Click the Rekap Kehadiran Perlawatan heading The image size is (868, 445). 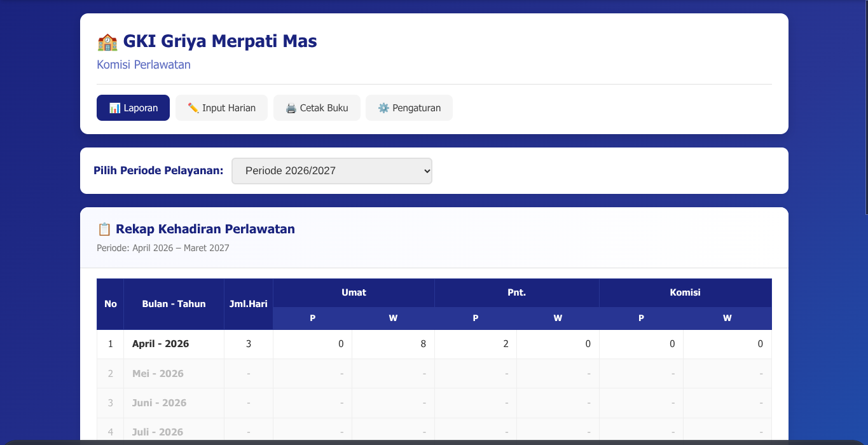205,229
